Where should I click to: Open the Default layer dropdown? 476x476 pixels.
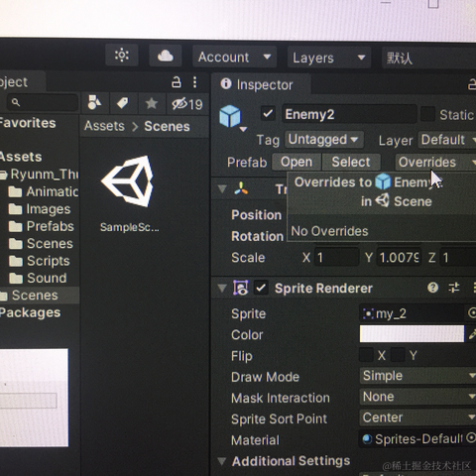[447, 140]
